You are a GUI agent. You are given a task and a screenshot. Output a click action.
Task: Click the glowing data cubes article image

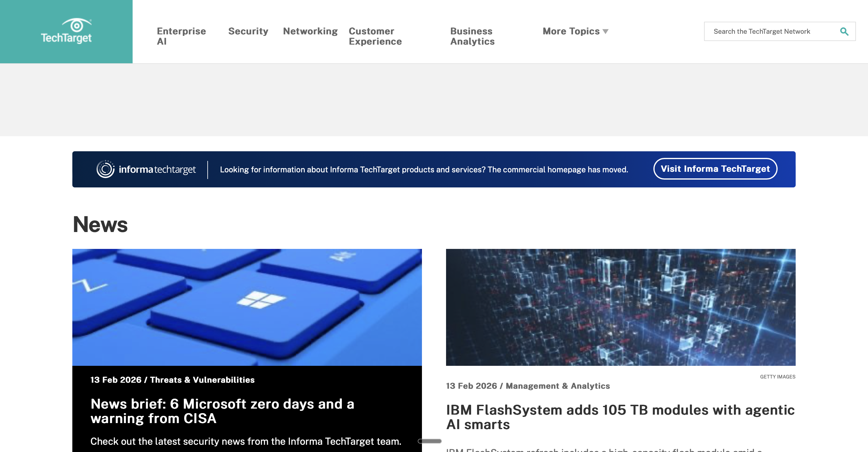pyautogui.click(x=620, y=307)
